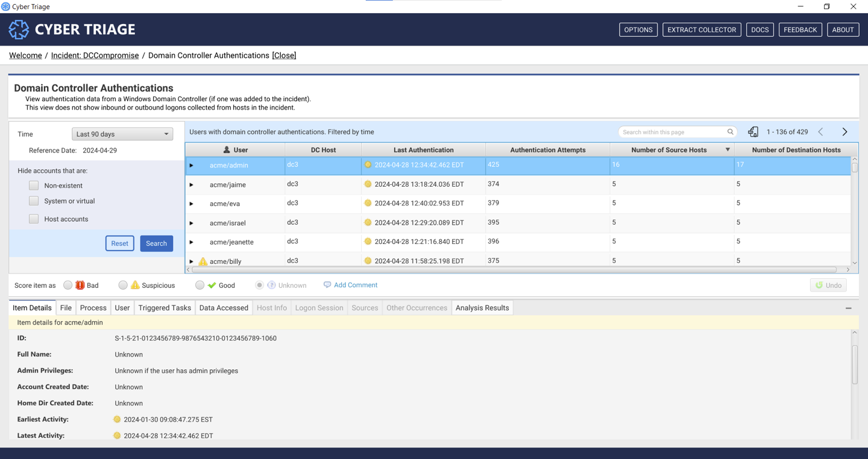
Task: Open the Triggered Tasks tab
Action: click(x=165, y=308)
